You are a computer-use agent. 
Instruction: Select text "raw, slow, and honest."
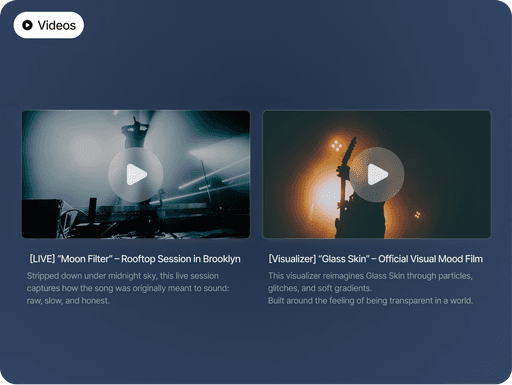(68, 301)
